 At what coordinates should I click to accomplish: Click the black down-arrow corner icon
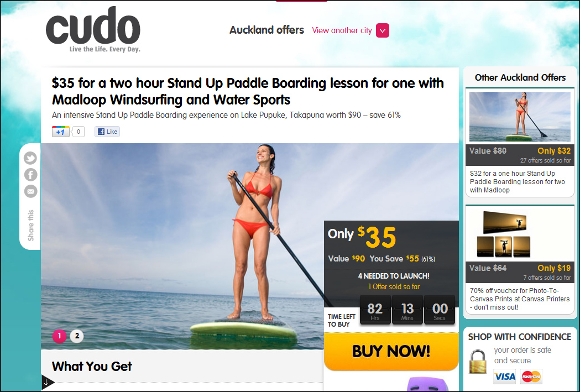47,382
